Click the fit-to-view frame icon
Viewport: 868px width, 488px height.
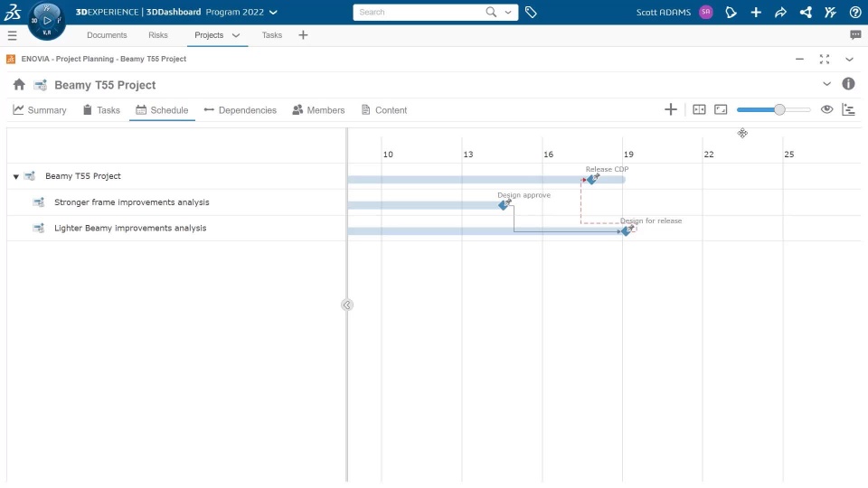(721, 109)
